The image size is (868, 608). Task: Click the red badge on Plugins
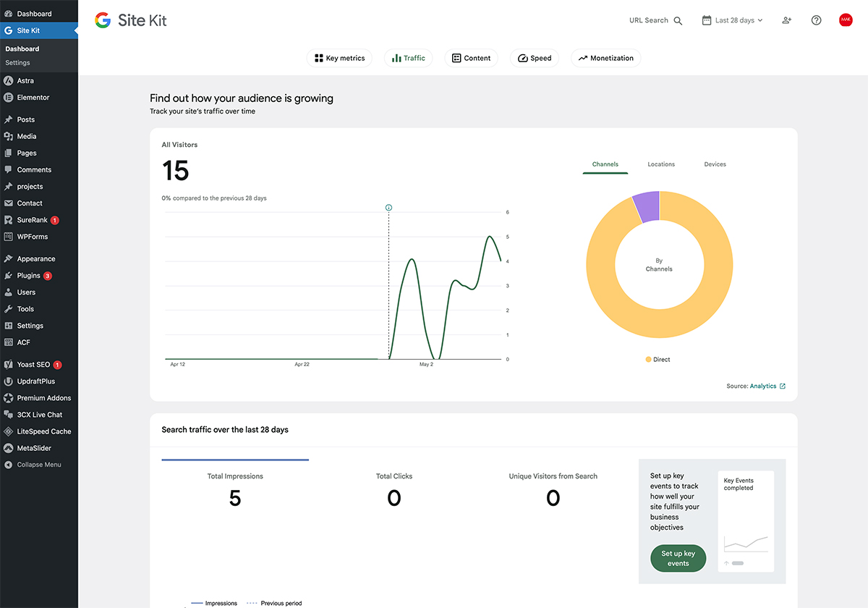[x=48, y=276]
